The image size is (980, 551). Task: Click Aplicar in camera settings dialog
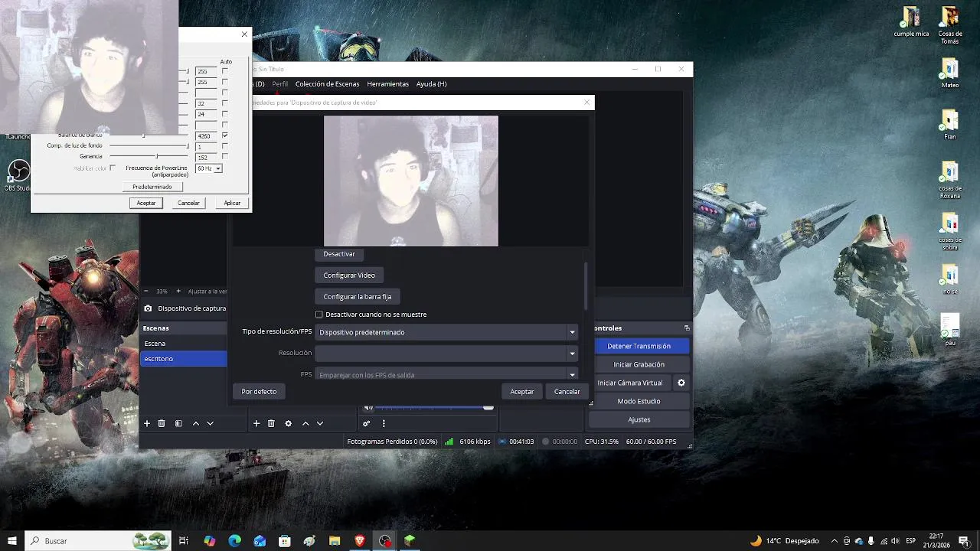click(232, 203)
